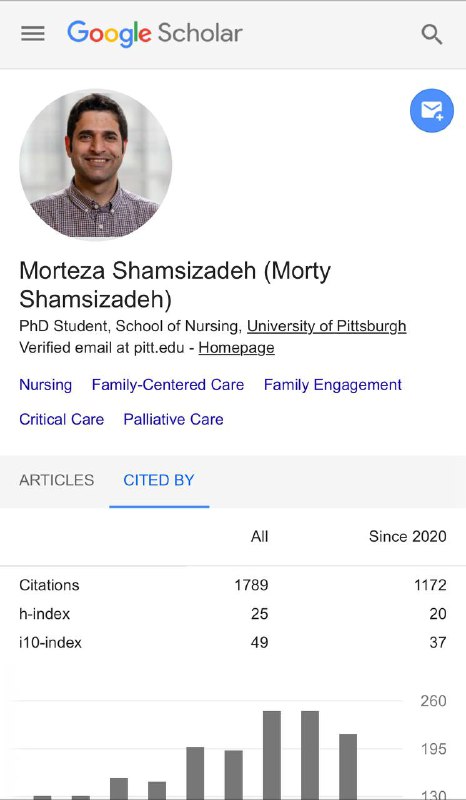
Task: View the profile photo thumbnail
Action: pos(95,163)
